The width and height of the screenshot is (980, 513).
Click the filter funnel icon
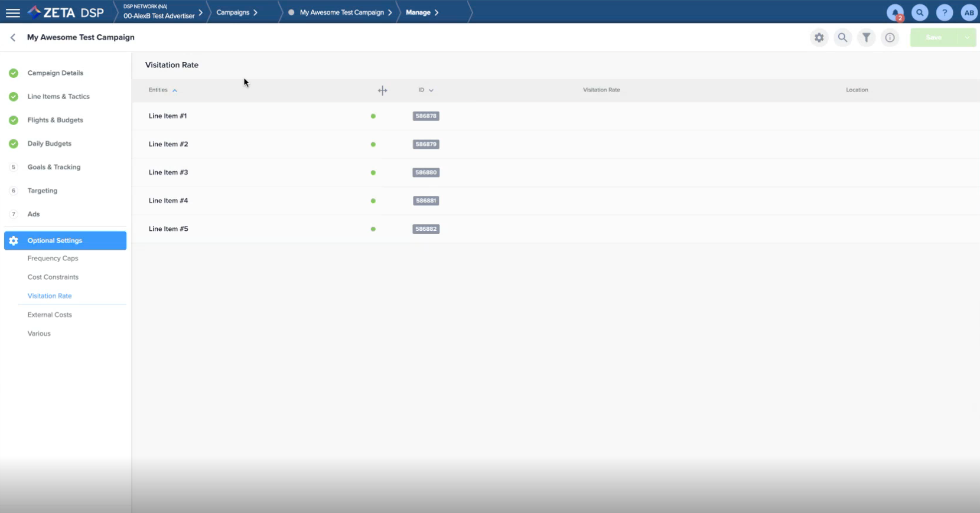click(866, 38)
